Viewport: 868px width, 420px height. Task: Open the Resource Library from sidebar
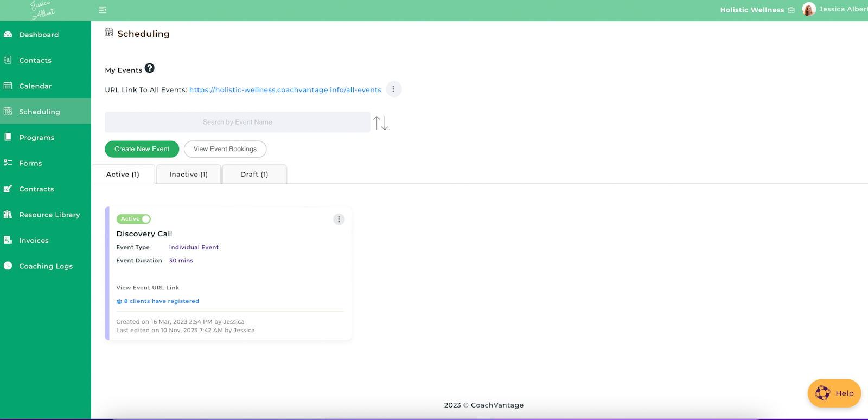[x=49, y=215]
